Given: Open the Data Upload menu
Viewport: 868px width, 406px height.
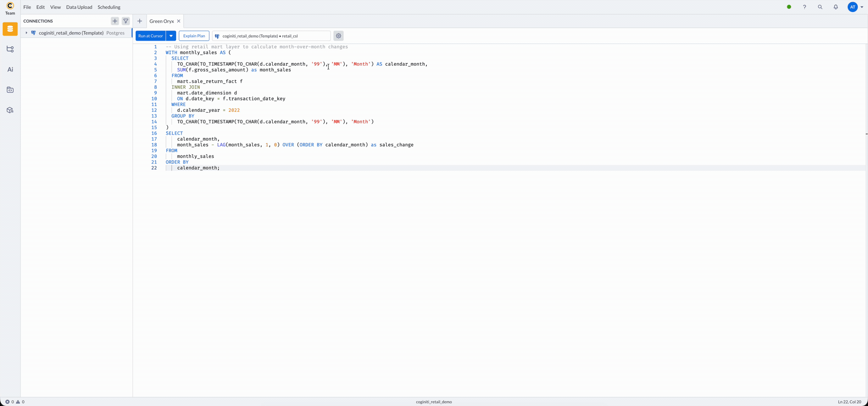Looking at the screenshot, I should 79,7.
